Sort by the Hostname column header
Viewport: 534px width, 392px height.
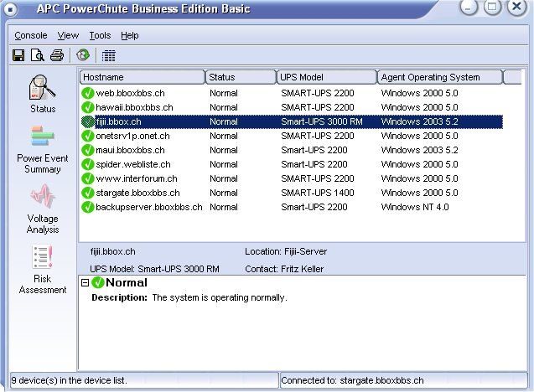143,77
